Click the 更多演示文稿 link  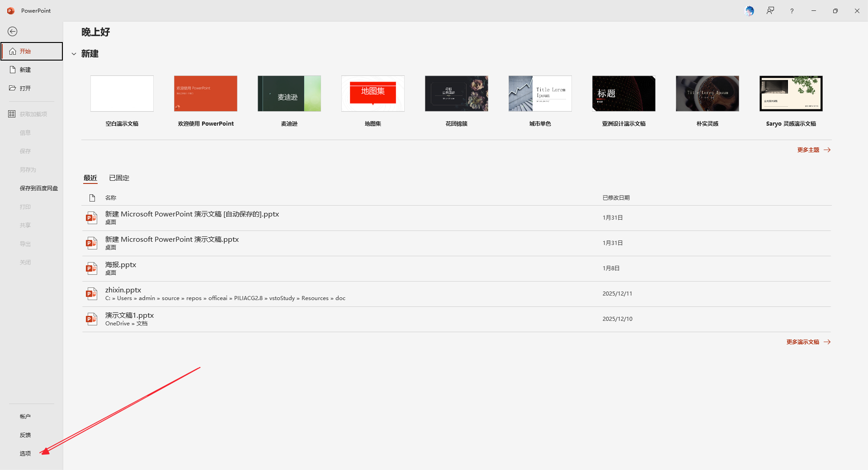pos(803,342)
